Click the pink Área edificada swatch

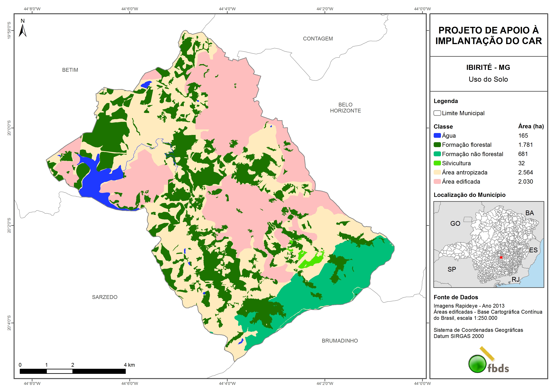coord(437,181)
